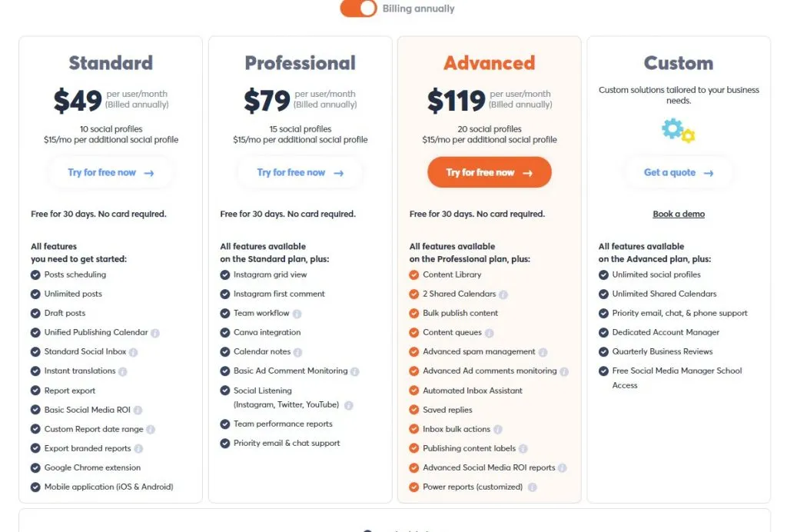Click info icon beside Advanced spam management
This screenshot has height=532, width=787.
pyautogui.click(x=543, y=352)
